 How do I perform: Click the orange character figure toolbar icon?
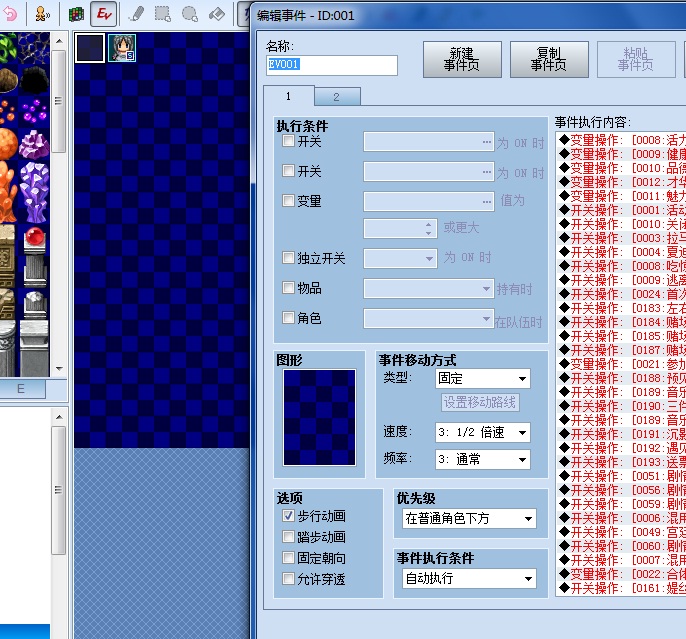(x=42, y=14)
